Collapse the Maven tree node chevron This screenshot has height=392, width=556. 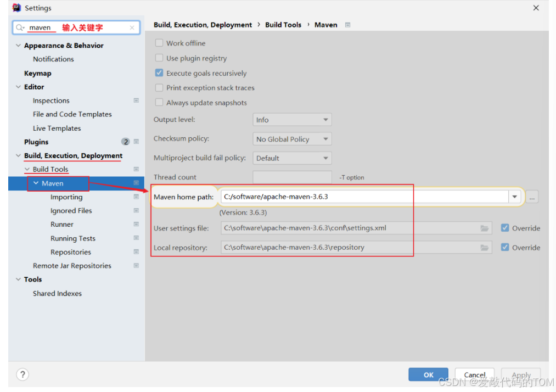(36, 183)
